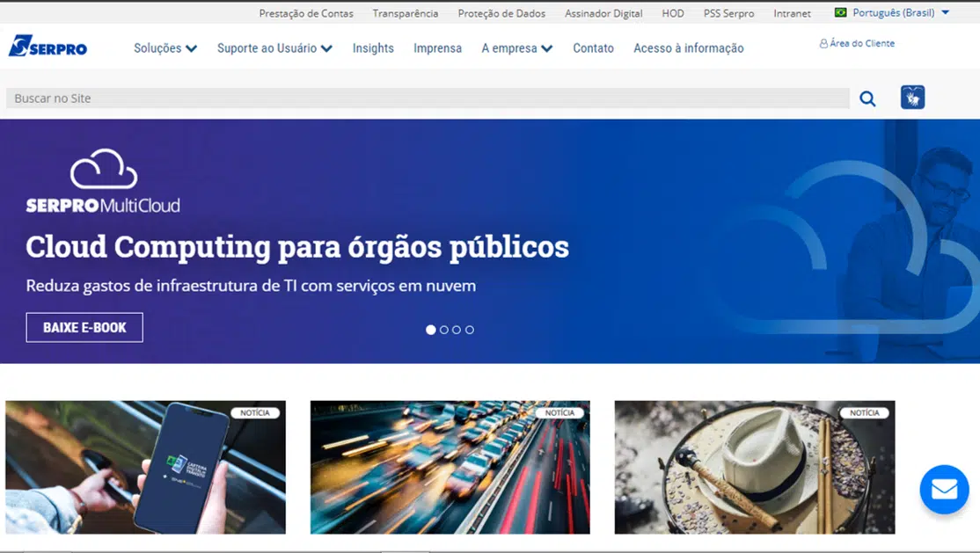The height and width of the screenshot is (553, 980).
Task: Open the Intranet link
Action: 792,13
